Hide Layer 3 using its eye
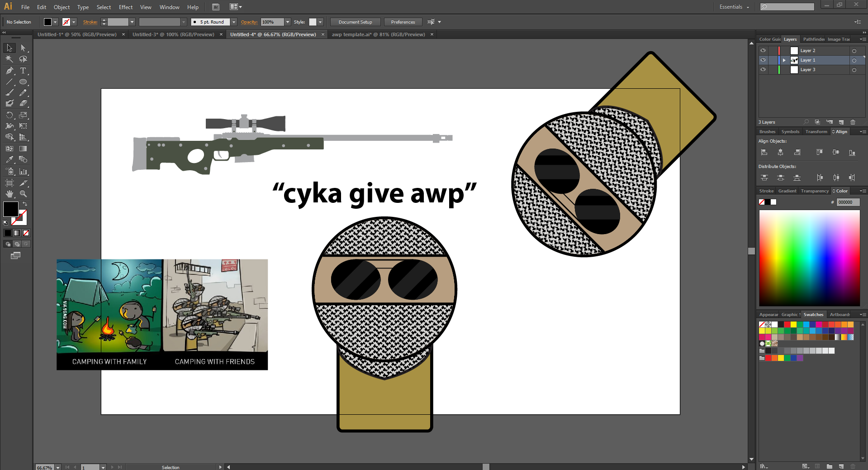 point(763,70)
